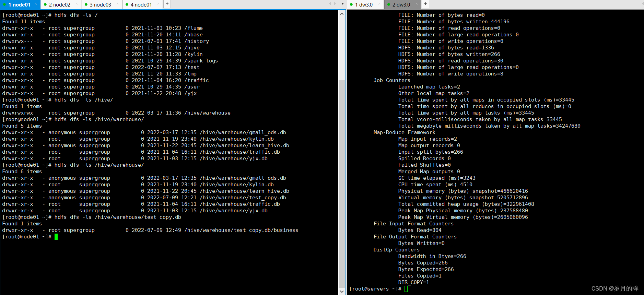
Task: Click 'Map-Reduce Framework' heading
Action: 404,132
